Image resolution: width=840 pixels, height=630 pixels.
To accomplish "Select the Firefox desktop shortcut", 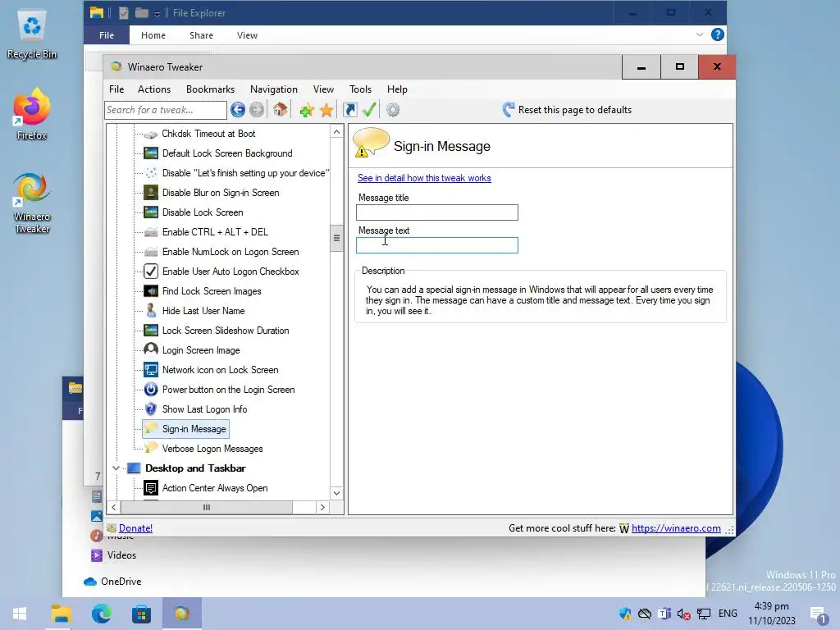I will 32,114.
